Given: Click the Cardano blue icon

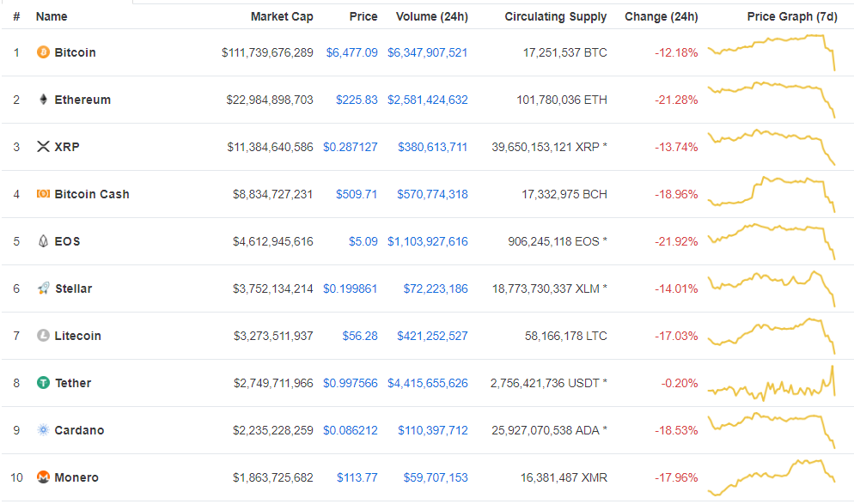Looking at the screenshot, I should 43,430.
